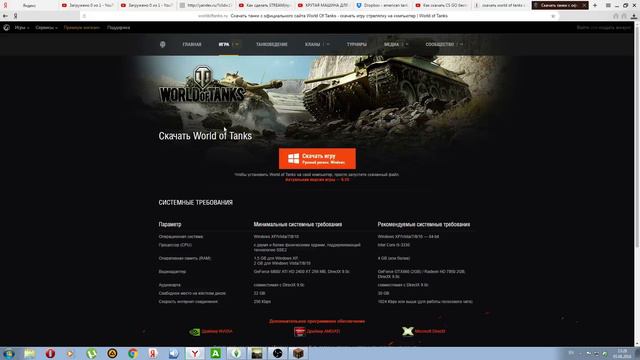Open uTorrent from the taskbar
Screen dimensions: 640x360
(x=91, y=353)
